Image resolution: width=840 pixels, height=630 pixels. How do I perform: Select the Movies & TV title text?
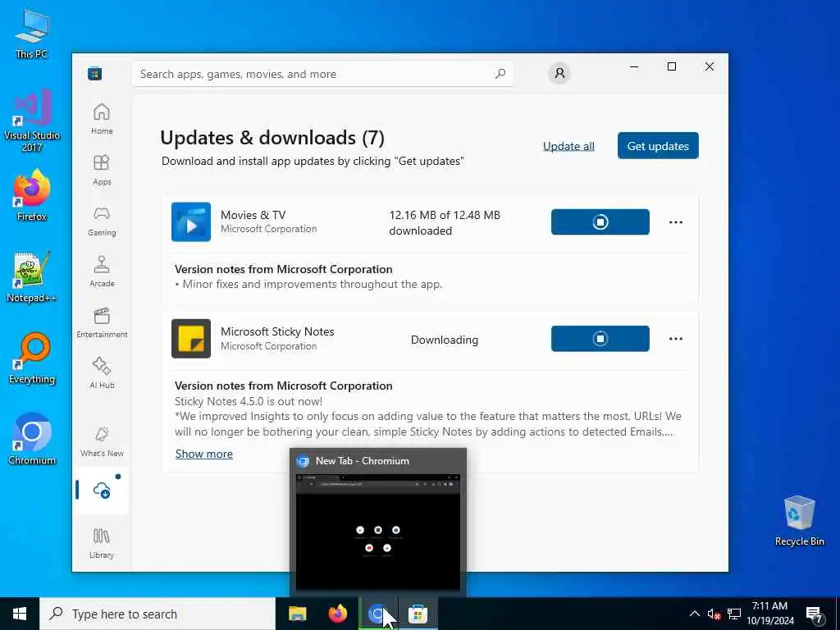253,215
